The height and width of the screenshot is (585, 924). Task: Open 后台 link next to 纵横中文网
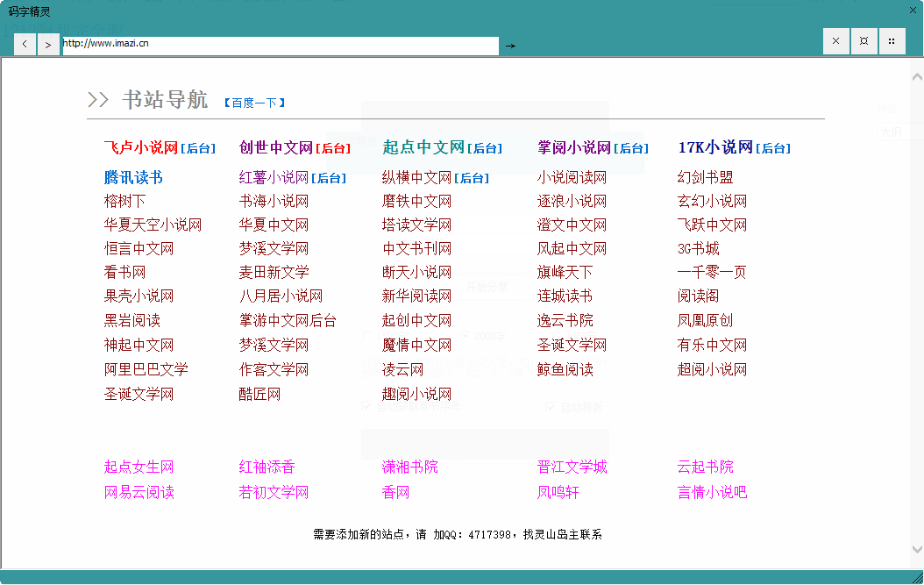click(x=472, y=179)
